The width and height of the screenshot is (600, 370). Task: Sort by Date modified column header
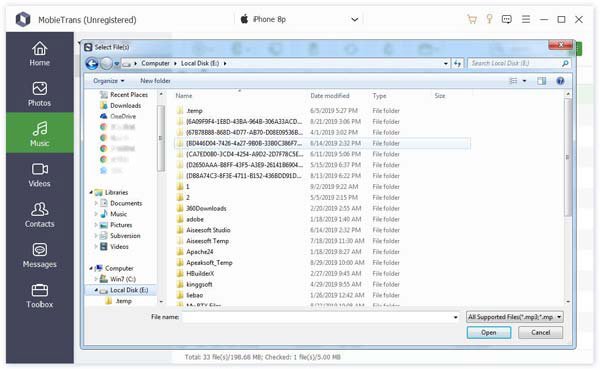[x=330, y=96]
